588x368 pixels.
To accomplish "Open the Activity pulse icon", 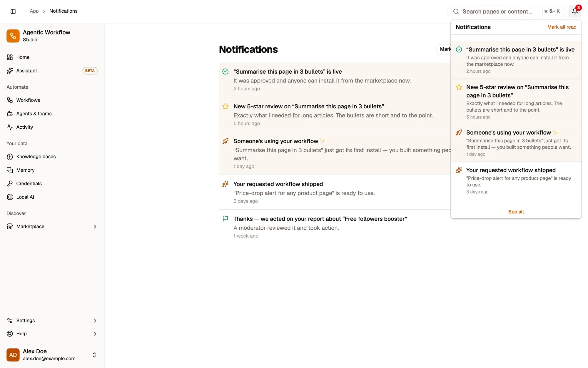I will 10,127.
